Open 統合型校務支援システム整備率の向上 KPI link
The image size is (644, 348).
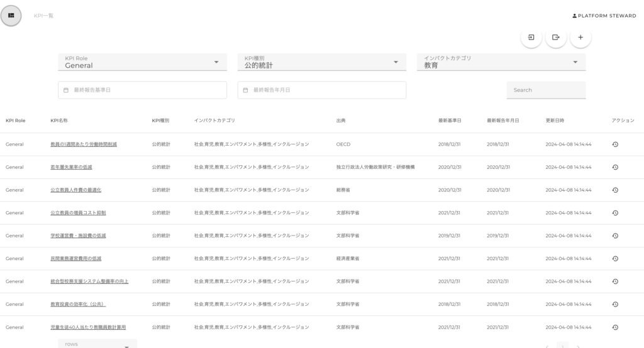pyautogui.click(x=89, y=281)
